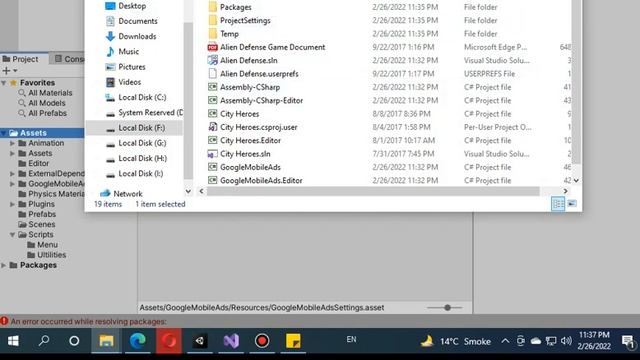Collapse the Scripts folder in Unity
This screenshot has width=640, height=360.
click(x=12, y=235)
